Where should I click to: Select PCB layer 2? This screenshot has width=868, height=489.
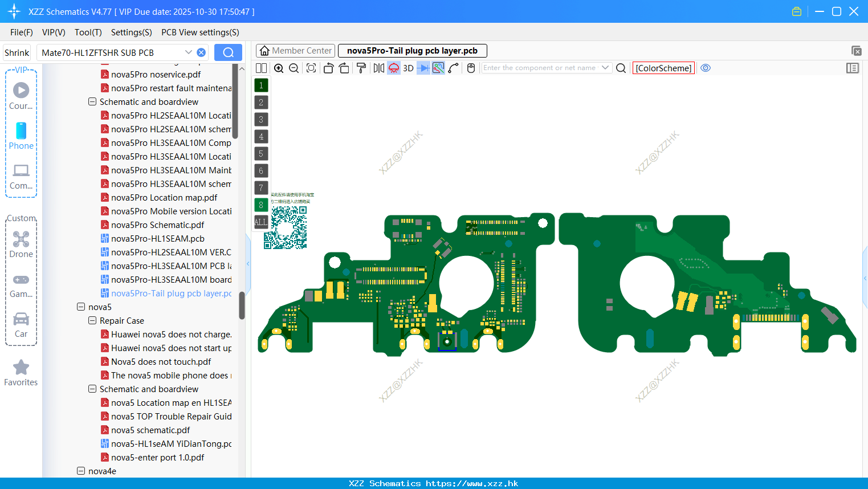click(x=261, y=102)
